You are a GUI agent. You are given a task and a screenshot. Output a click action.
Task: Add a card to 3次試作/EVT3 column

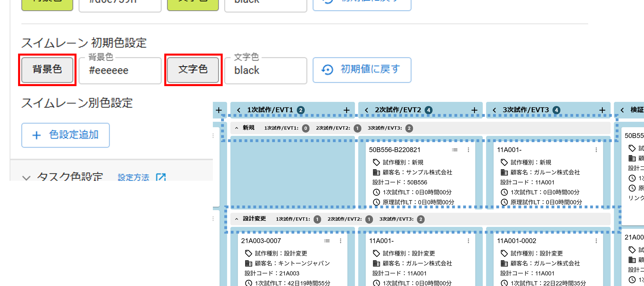coord(602,110)
